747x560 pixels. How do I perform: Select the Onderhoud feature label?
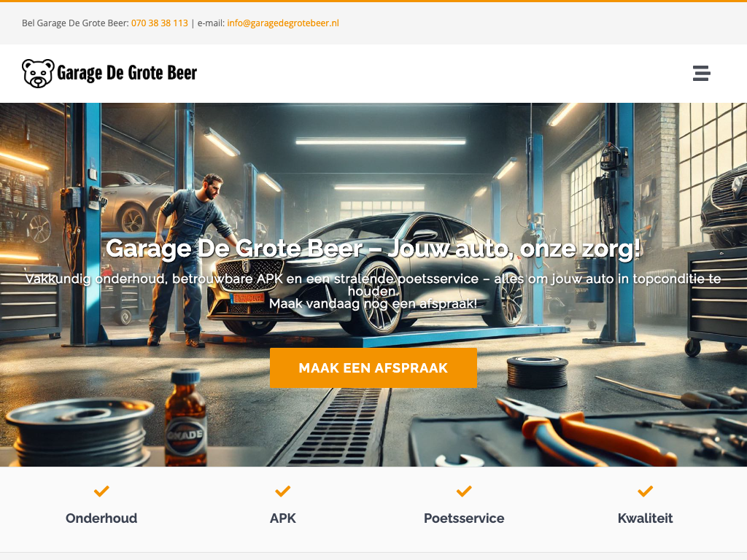point(101,518)
